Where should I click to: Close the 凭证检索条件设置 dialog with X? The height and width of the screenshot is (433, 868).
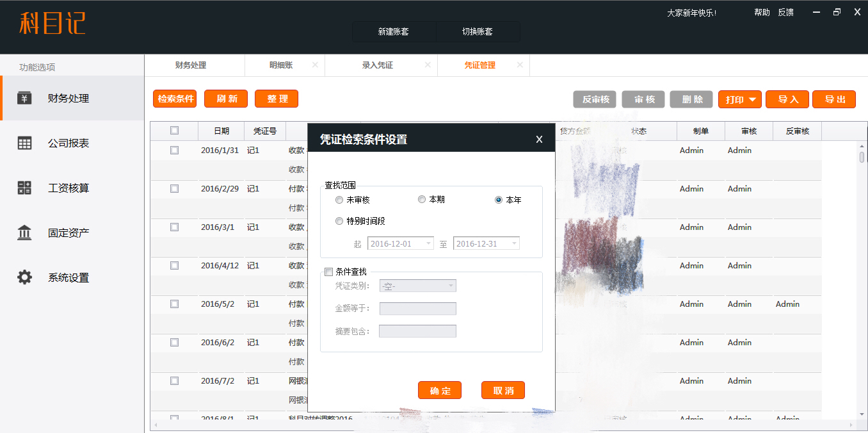pos(539,139)
